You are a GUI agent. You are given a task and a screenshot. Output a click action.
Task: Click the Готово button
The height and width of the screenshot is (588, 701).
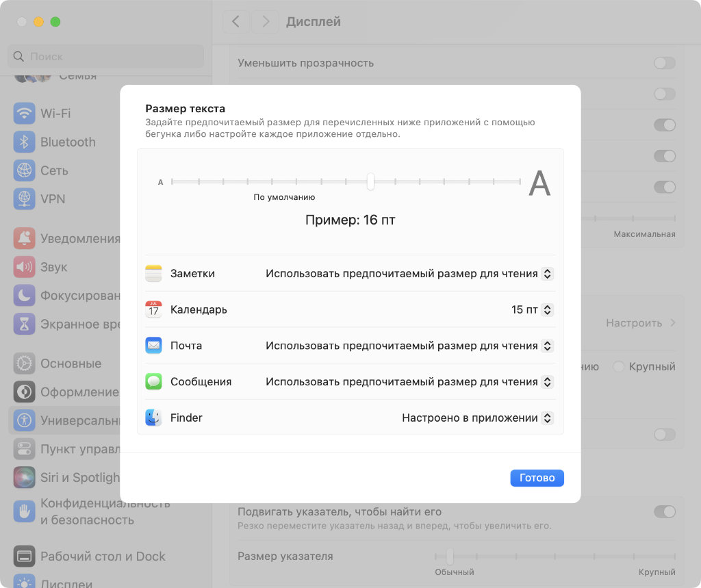click(537, 478)
